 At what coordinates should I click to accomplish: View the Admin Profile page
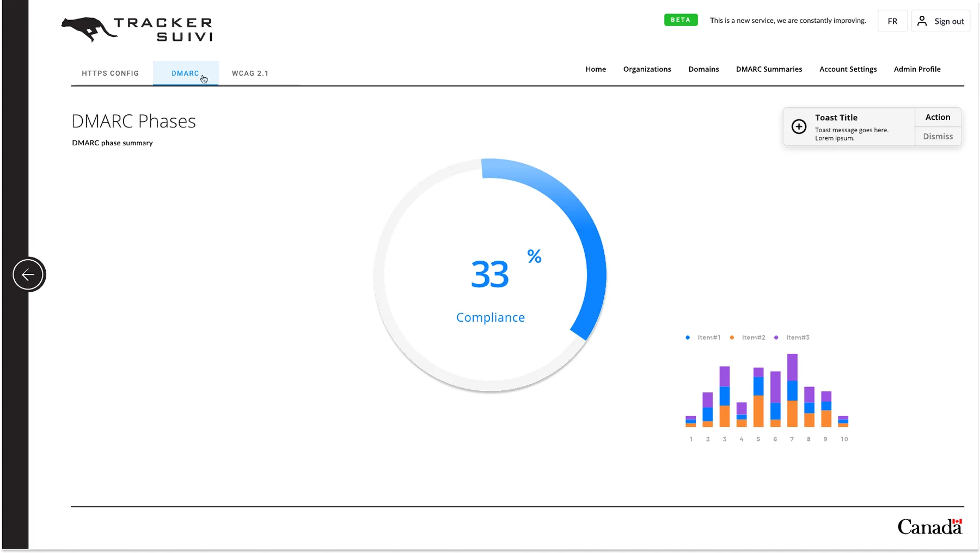[917, 69]
